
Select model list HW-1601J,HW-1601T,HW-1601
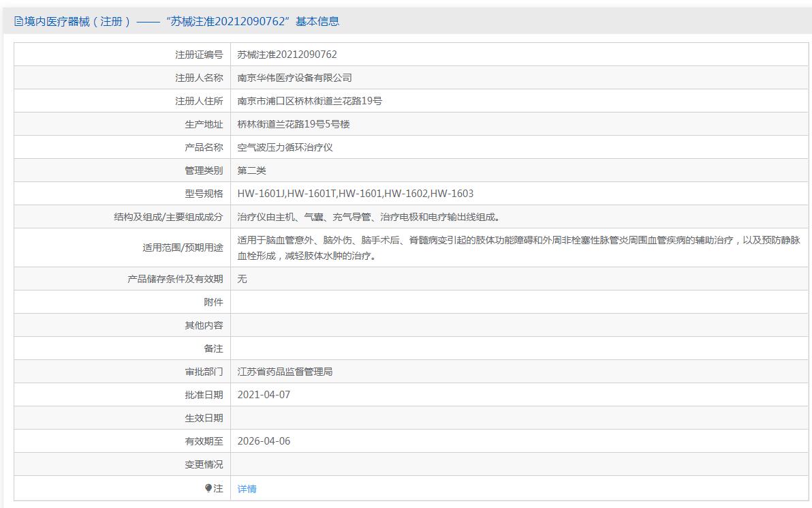pos(310,194)
